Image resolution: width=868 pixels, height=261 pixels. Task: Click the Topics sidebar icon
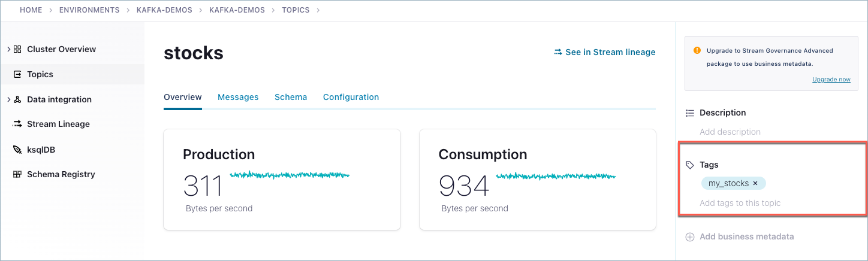coord(17,74)
